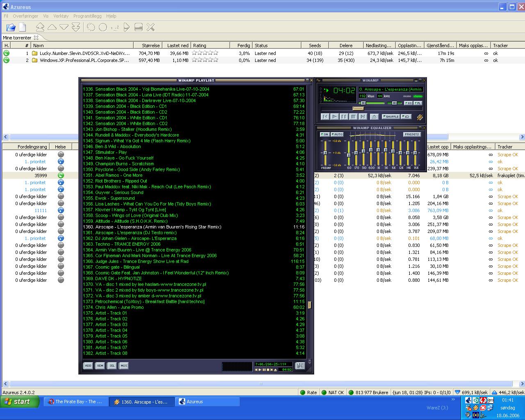Image resolution: width=525 pixels, height=420 pixels.
Task: Open playlist LIST OPTS menu
Action: (300, 365)
